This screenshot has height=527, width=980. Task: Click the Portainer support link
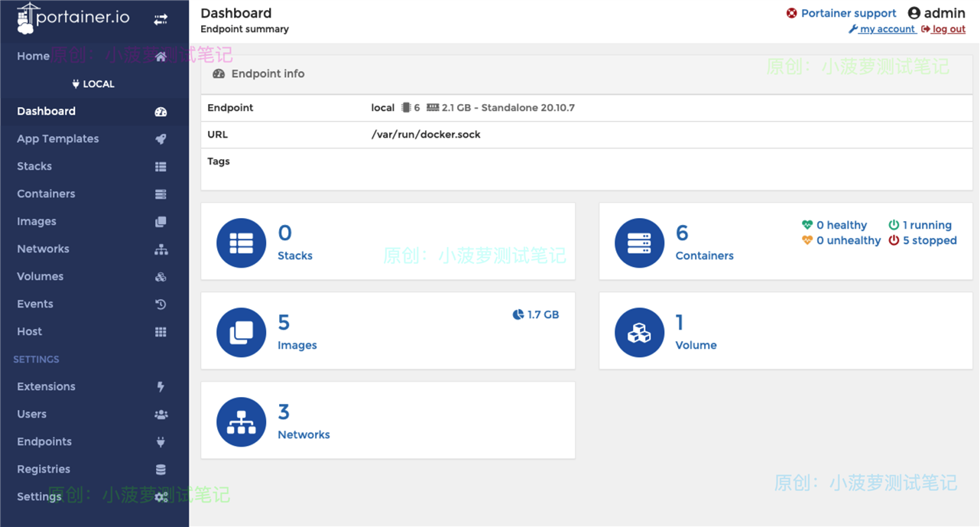pos(849,13)
